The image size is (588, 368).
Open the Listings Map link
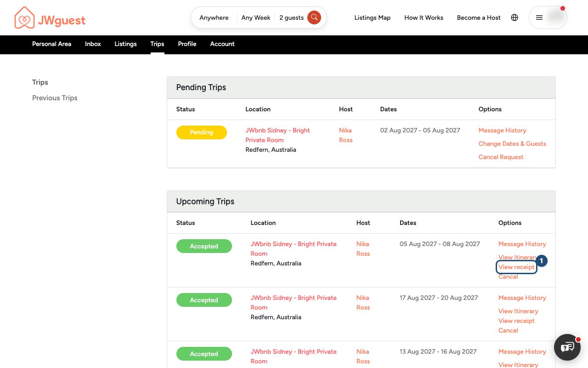tap(373, 17)
